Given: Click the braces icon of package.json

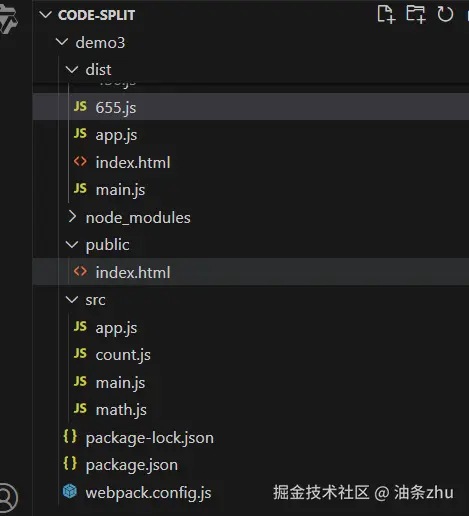Looking at the screenshot, I should point(70,464).
